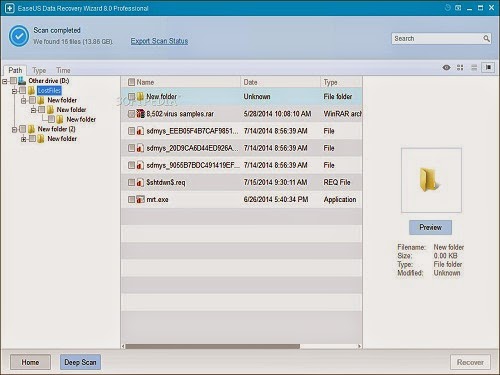
Task: Click the 5/28/2014 10:08:10 AM date cell
Action: tap(277, 114)
